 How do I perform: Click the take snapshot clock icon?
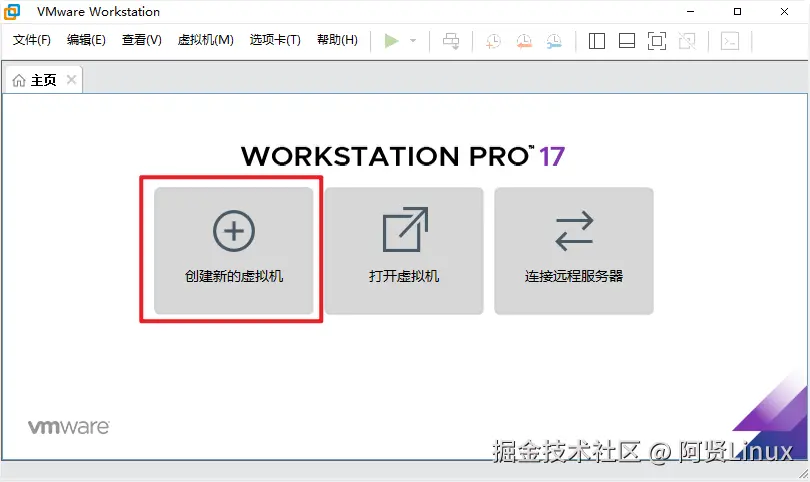493,41
